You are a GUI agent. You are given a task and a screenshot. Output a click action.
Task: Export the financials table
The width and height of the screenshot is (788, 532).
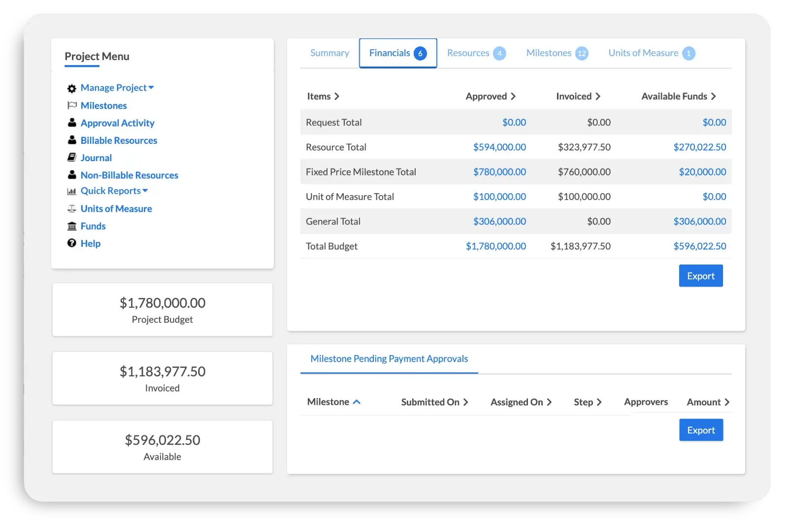tap(700, 276)
